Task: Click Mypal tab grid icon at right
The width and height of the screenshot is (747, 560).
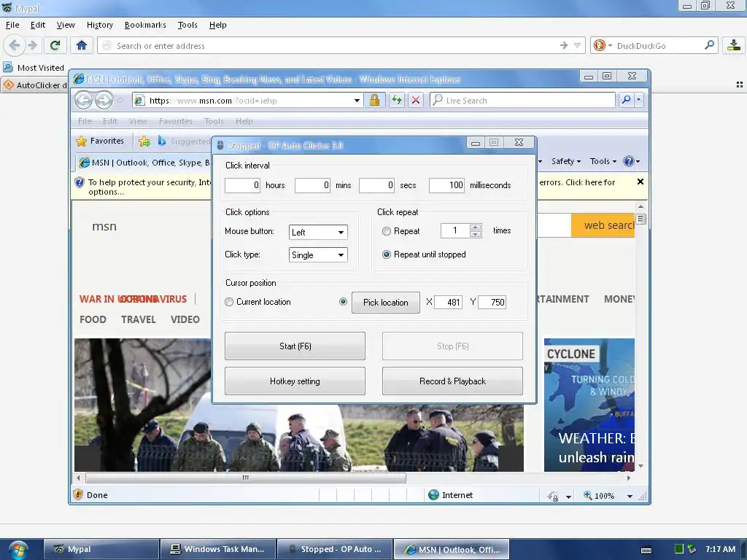Action: (740, 85)
